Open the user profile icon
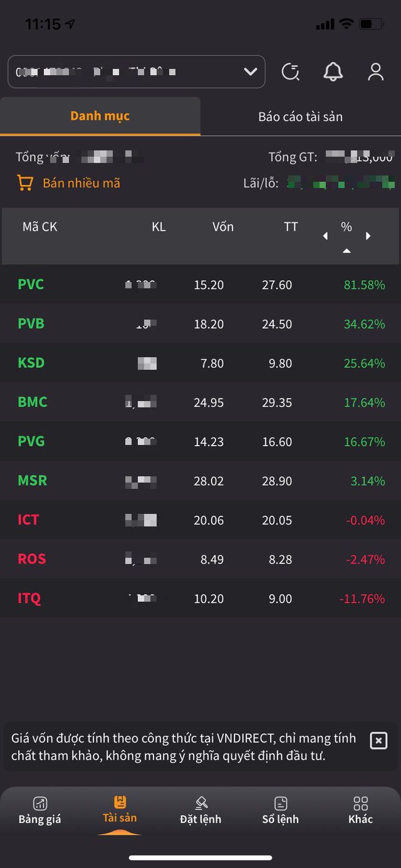This screenshot has width=401, height=868. 375,72
